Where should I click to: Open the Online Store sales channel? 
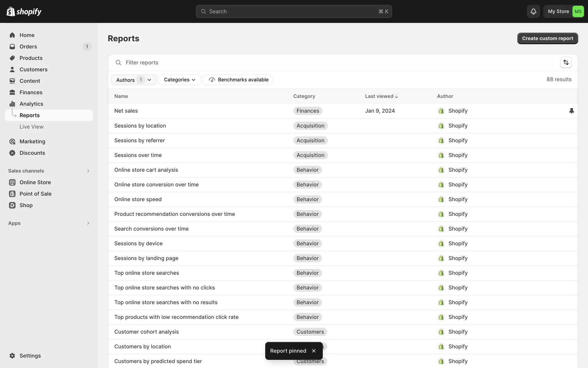click(35, 182)
